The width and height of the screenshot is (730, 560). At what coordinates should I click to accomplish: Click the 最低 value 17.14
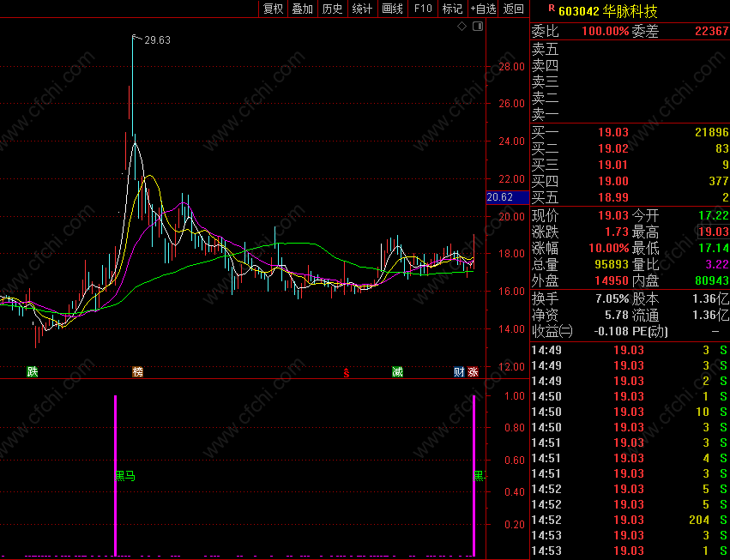[x=713, y=248]
